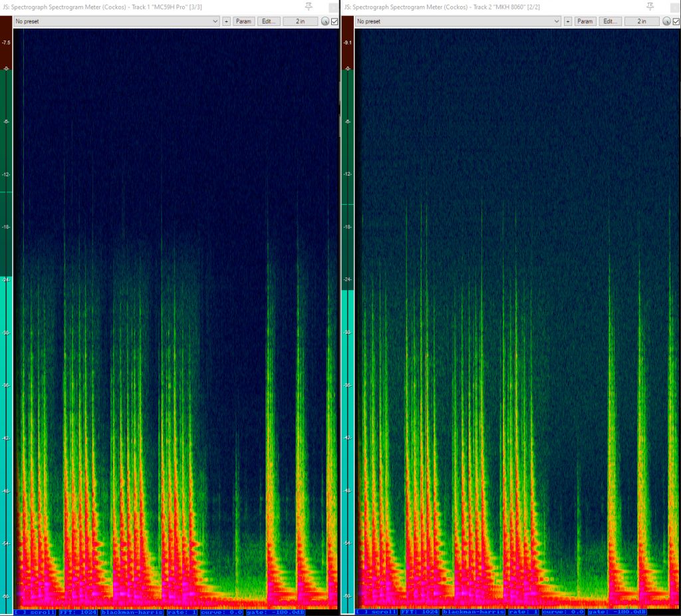Click the plus button beside Track 2 preset
The image size is (681, 616).
pyautogui.click(x=567, y=21)
